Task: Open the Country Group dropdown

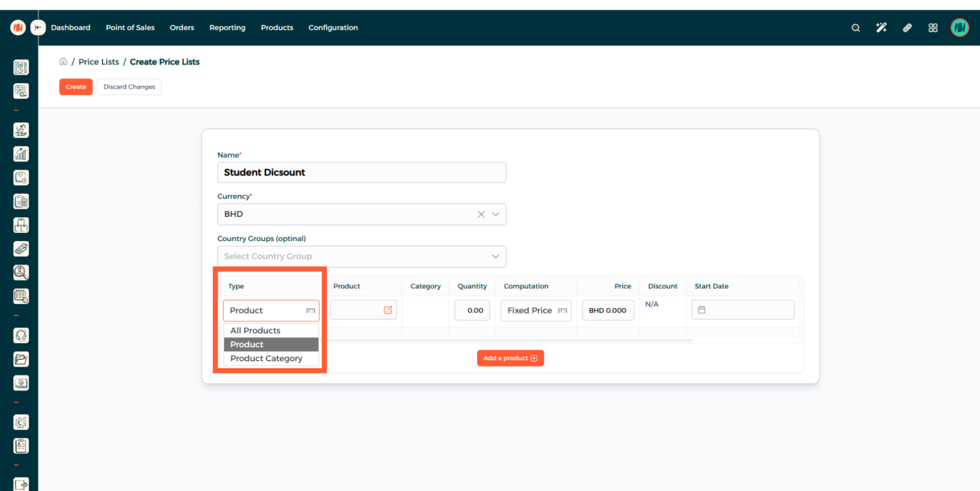Action: click(x=495, y=256)
